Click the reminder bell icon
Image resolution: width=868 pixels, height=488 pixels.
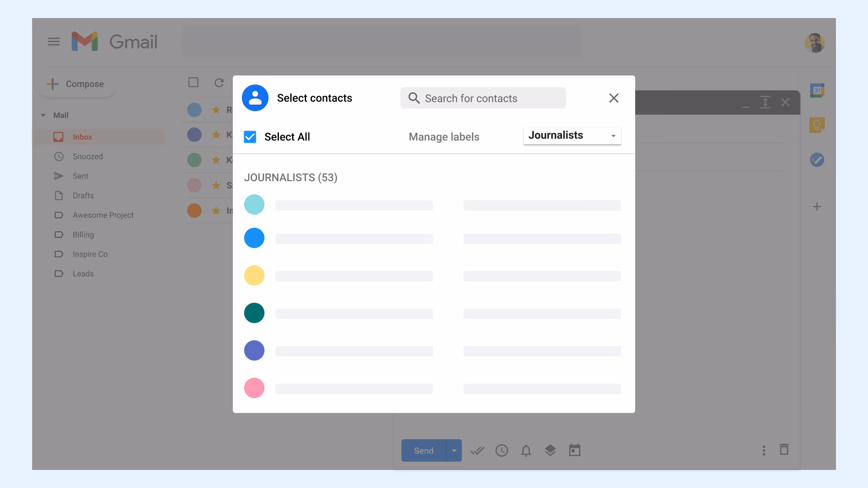click(x=526, y=450)
